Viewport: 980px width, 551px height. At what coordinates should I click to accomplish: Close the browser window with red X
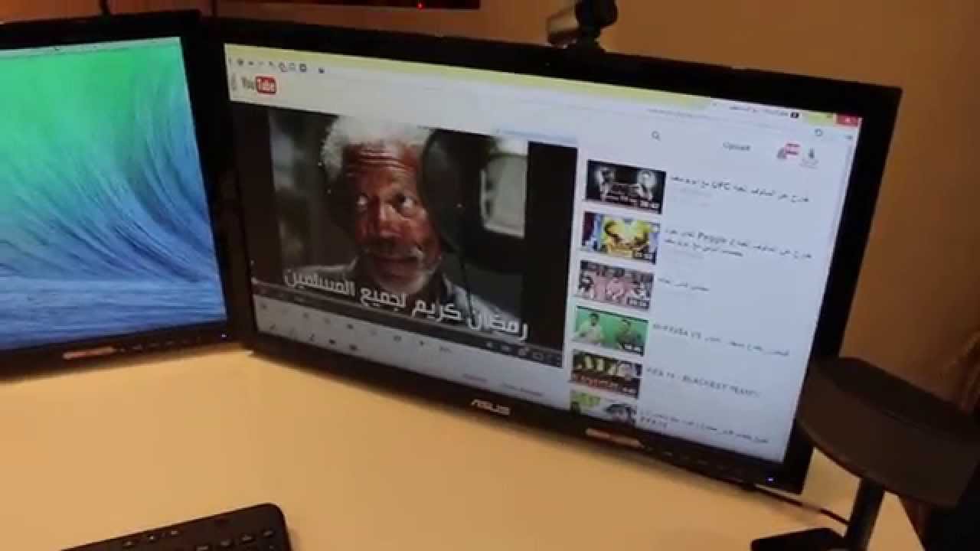[x=848, y=120]
